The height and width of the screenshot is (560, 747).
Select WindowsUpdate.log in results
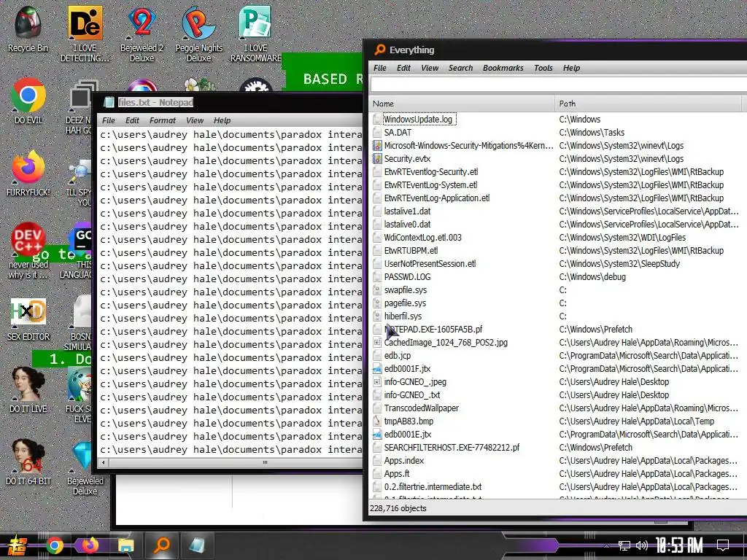point(418,119)
